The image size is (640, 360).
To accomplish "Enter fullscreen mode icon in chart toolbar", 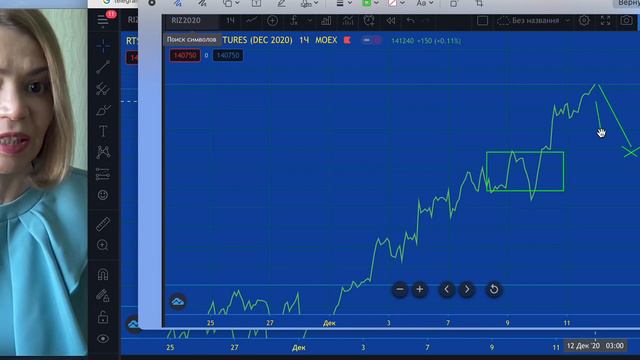I will pos(605,20).
